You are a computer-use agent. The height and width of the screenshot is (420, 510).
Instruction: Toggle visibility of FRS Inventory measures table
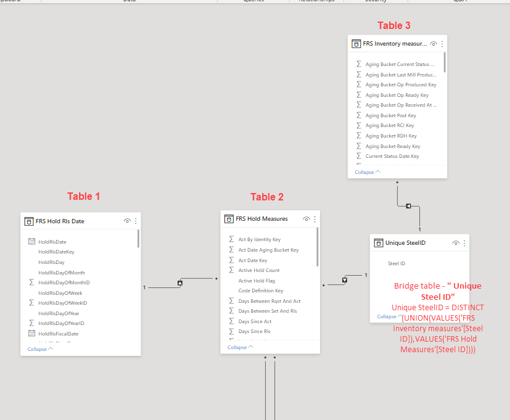(x=434, y=44)
